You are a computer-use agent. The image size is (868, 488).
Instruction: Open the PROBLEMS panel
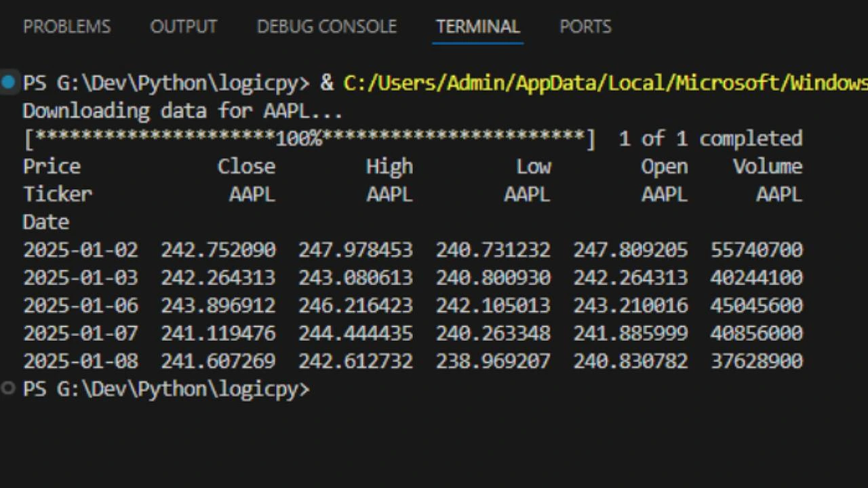[66, 26]
